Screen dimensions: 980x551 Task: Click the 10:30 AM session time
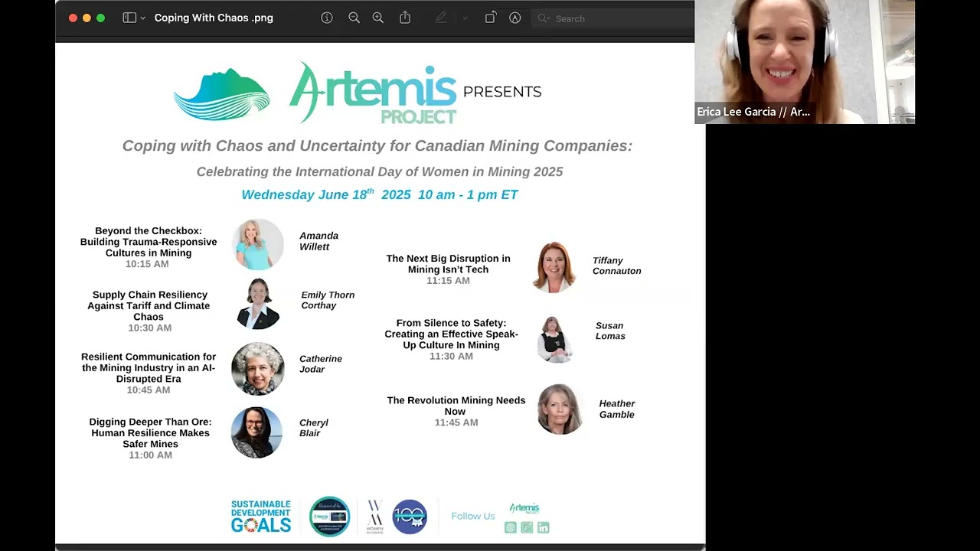(x=150, y=328)
